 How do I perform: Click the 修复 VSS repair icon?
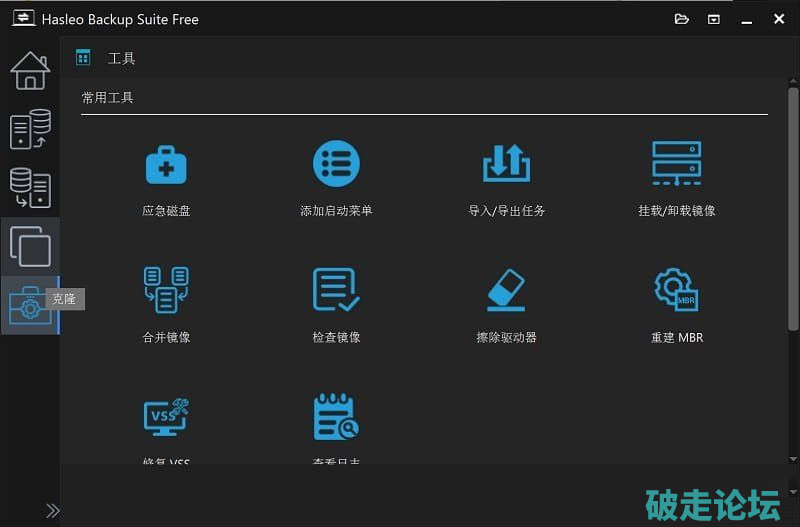coord(166,417)
